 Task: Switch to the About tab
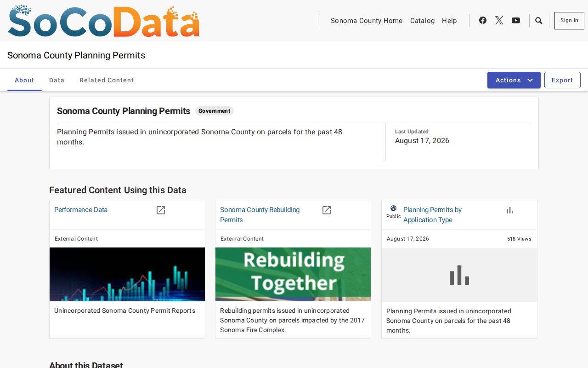click(24, 80)
